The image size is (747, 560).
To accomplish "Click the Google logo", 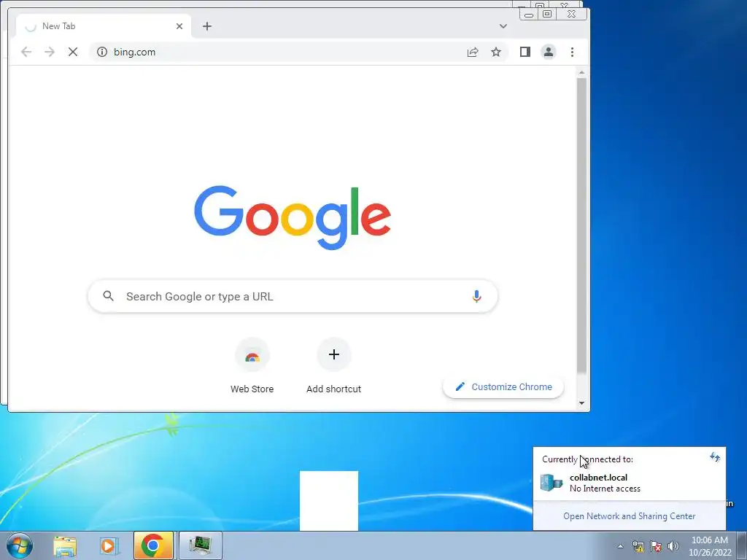I will coord(293,217).
